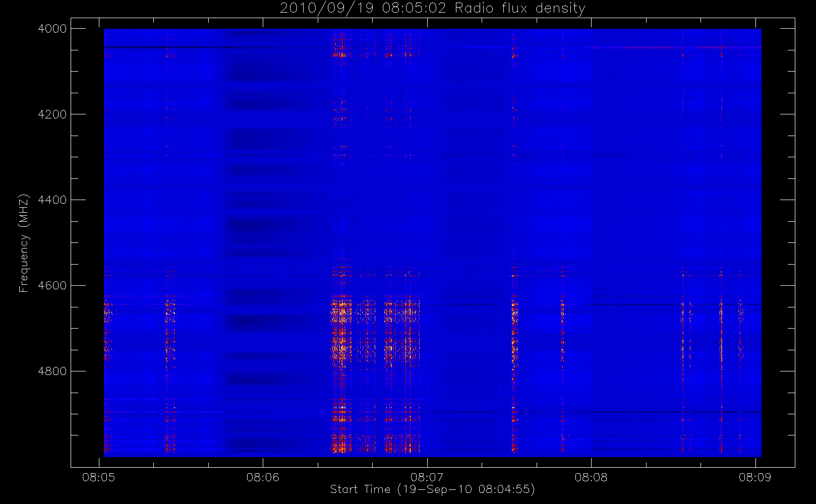
Task: Click the 08:09 time tick label
Action: click(755, 477)
